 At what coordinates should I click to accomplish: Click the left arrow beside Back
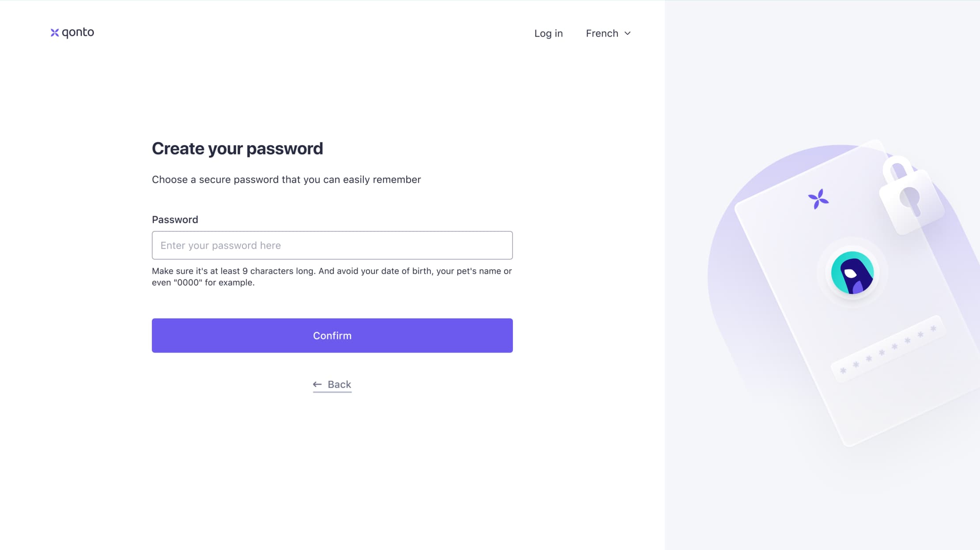click(317, 384)
